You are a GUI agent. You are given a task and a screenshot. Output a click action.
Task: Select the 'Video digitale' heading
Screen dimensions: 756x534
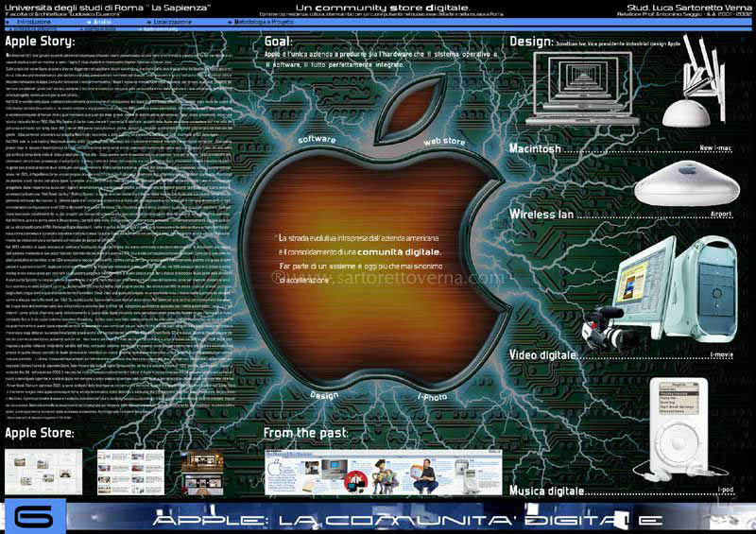[x=542, y=355]
